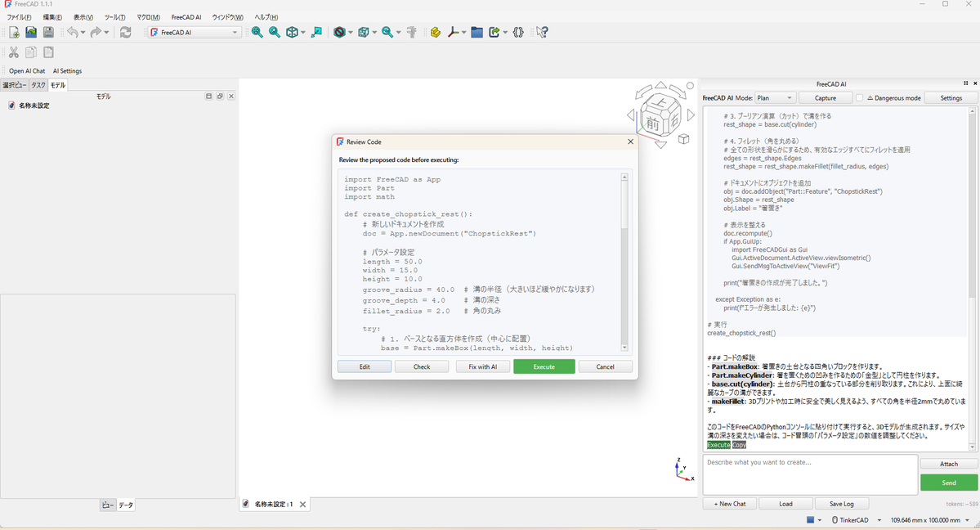Viewport: 980px width, 530px height.
Task: Click the What's This help cursor icon
Action: (x=542, y=33)
